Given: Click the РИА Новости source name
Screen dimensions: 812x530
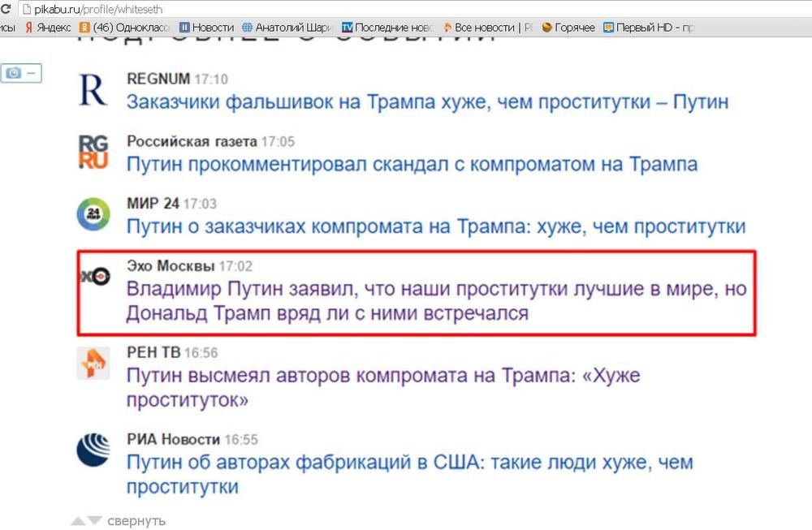Looking at the screenshot, I should pyautogui.click(x=174, y=439).
